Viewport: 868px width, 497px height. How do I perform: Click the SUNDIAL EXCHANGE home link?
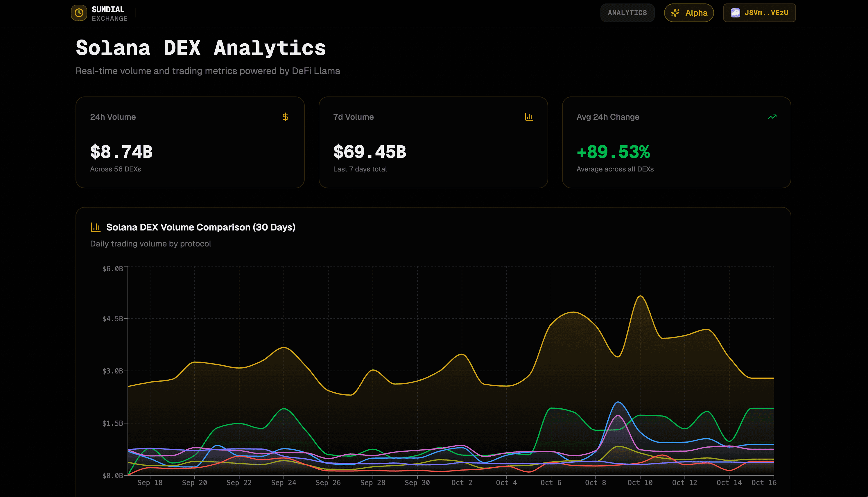[x=109, y=14]
